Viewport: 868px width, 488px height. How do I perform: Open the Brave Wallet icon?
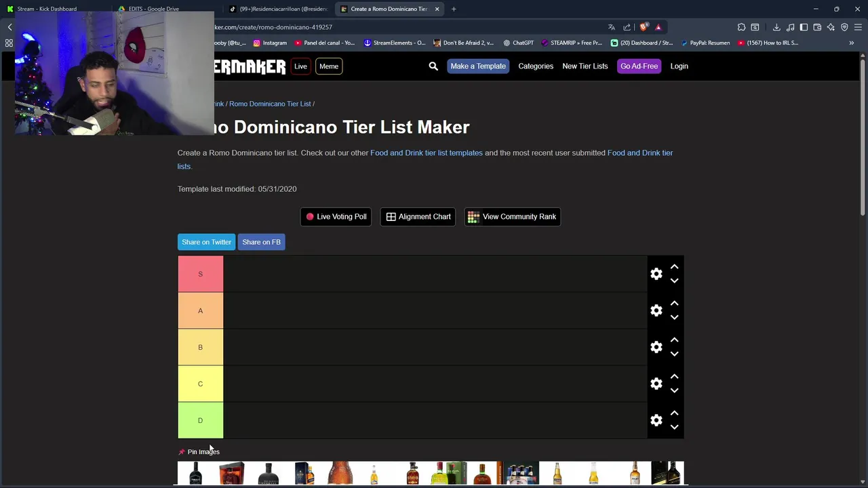click(817, 27)
